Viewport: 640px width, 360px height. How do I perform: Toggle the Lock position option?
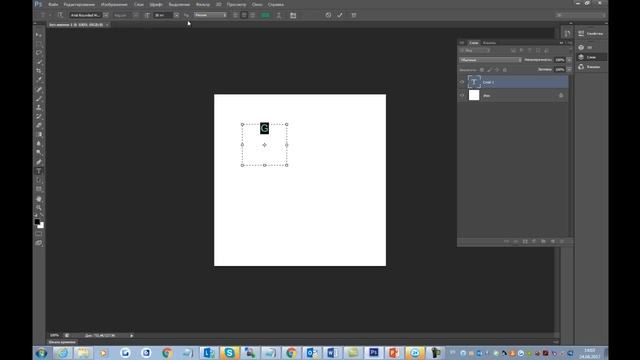497,70
